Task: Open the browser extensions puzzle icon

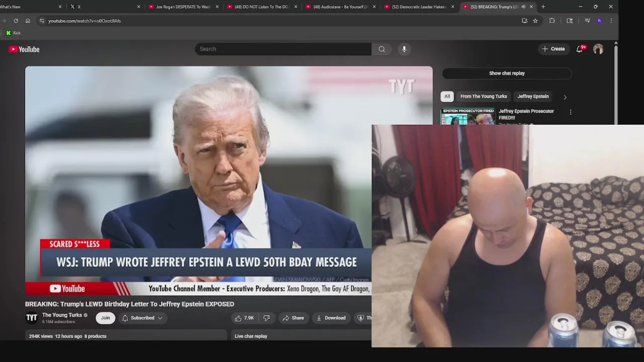Action: coord(552,21)
